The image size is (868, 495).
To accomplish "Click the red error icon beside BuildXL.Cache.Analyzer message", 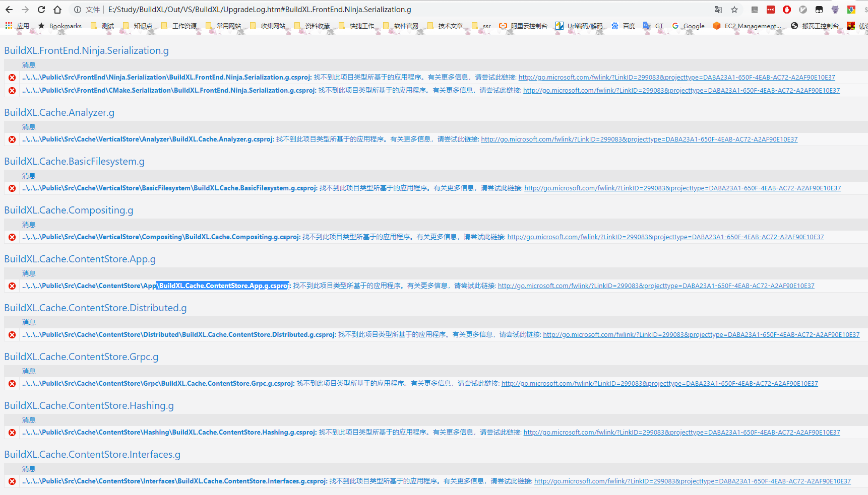I will click(x=12, y=139).
